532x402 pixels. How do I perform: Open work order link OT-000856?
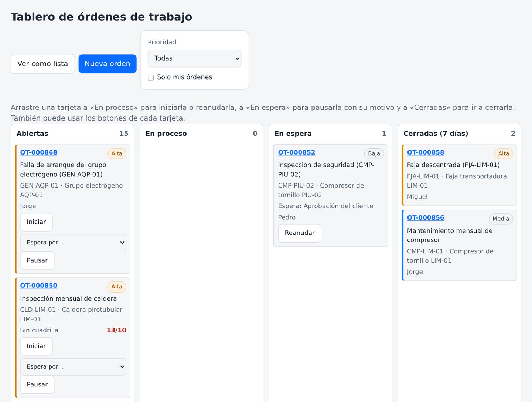pos(426,218)
